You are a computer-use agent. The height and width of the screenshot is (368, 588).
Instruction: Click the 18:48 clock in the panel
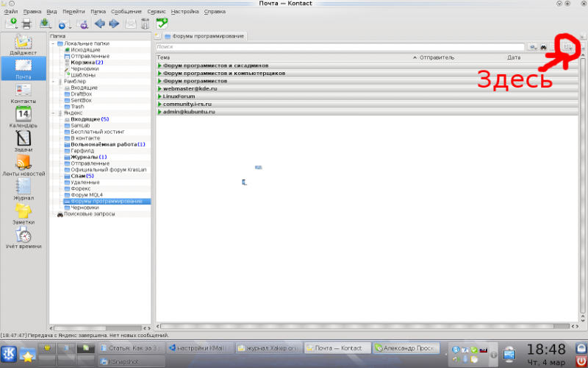[x=546, y=349]
